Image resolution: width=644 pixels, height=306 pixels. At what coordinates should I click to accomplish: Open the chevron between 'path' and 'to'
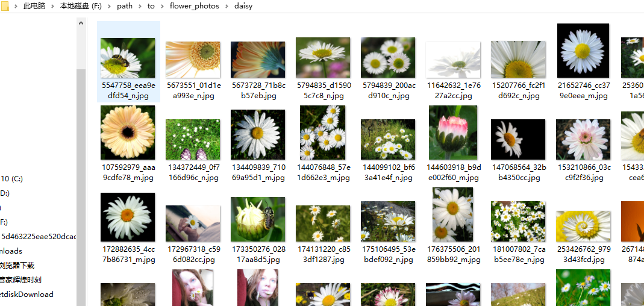click(x=140, y=6)
